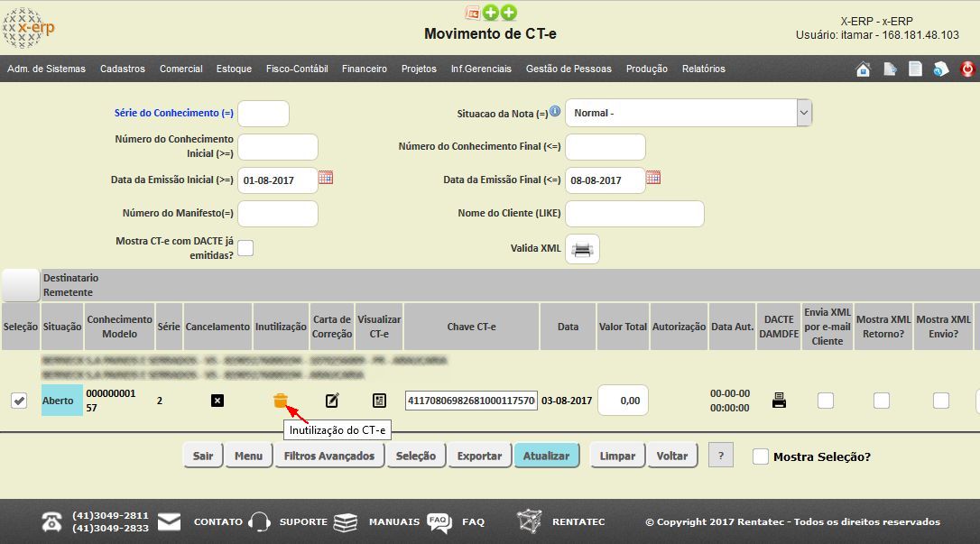Focus Número do Conhecimento Final field
The image size is (980, 544).
605,147
